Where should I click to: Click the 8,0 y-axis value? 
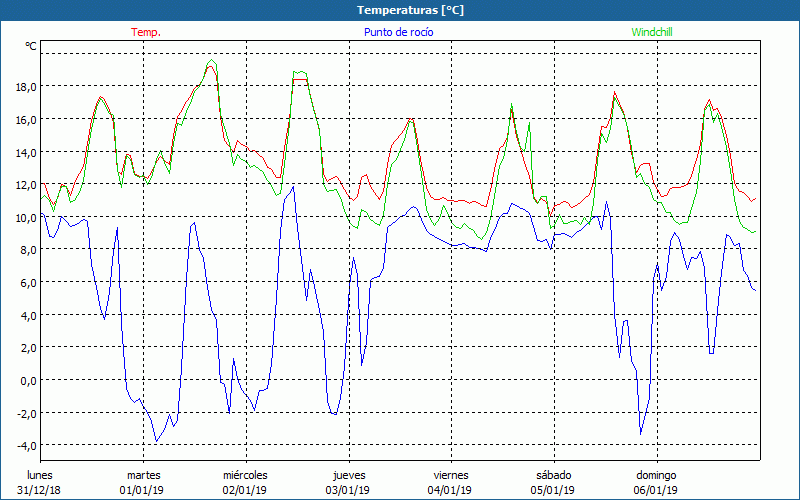pos(29,250)
